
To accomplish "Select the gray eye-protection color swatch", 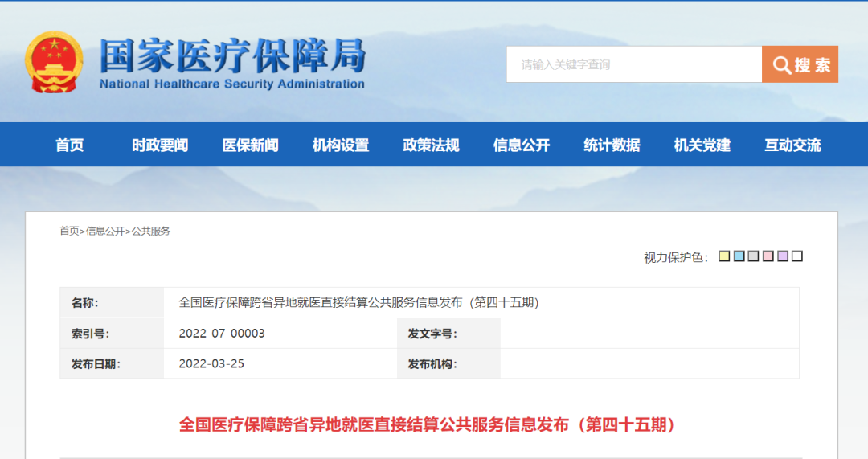I will click(753, 256).
